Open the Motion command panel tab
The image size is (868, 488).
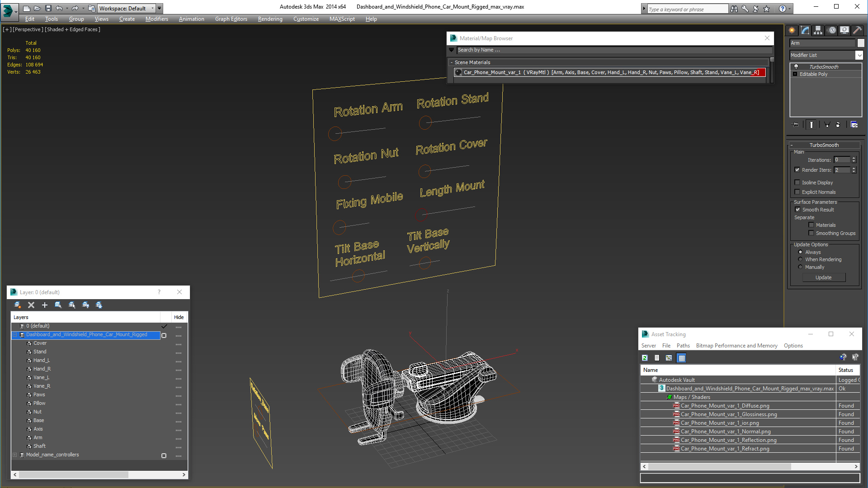coord(832,30)
